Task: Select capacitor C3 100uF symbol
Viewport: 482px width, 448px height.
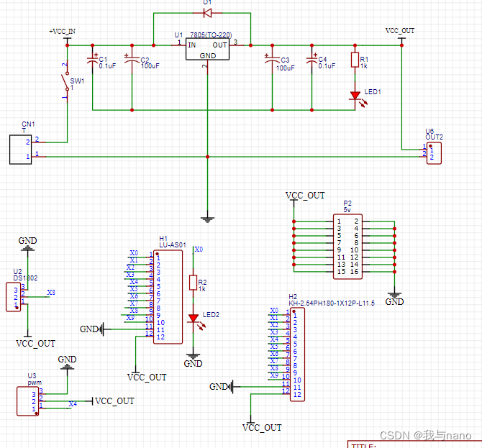Action: (272, 60)
